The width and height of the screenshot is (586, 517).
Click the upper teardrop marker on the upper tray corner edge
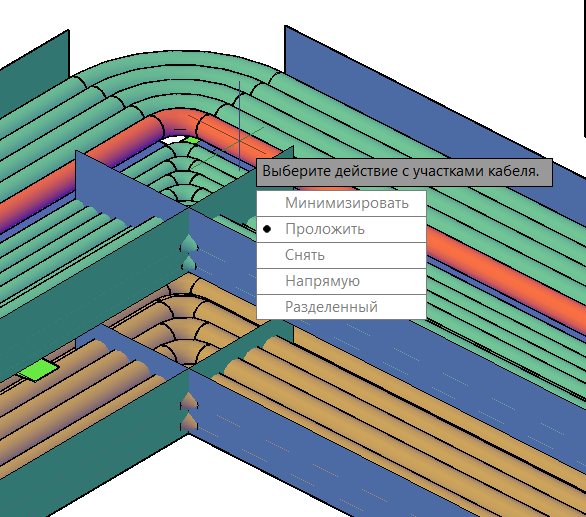click(189, 244)
